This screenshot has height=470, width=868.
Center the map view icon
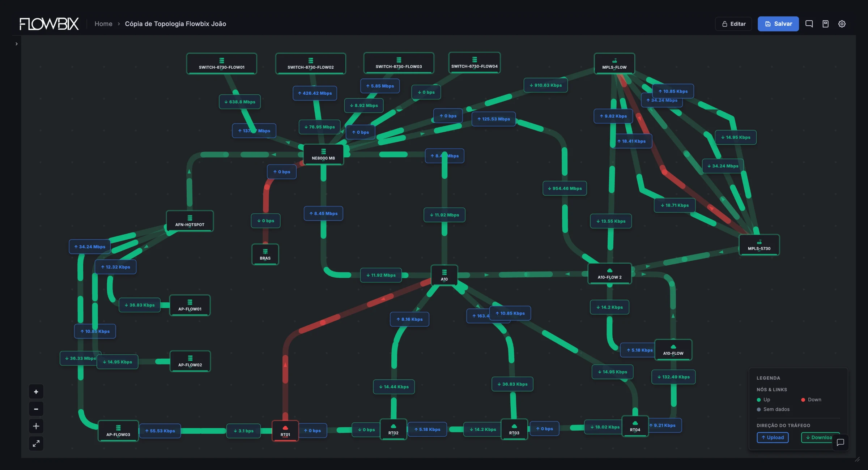36,426
